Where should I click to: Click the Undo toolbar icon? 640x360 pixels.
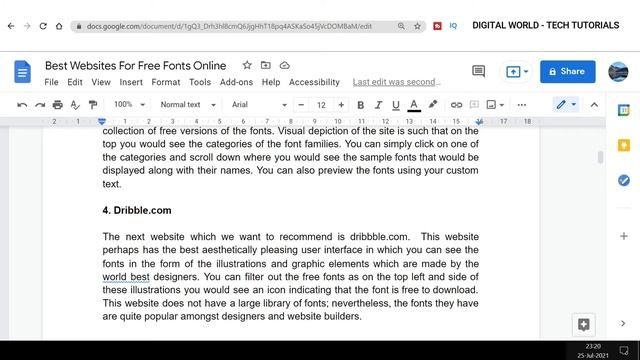pos(22,105)
